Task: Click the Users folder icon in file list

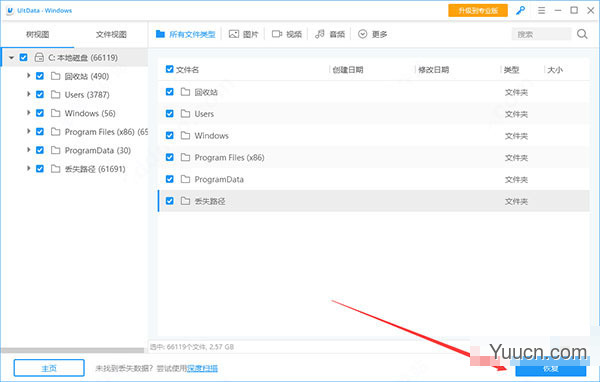Action: 186,114
